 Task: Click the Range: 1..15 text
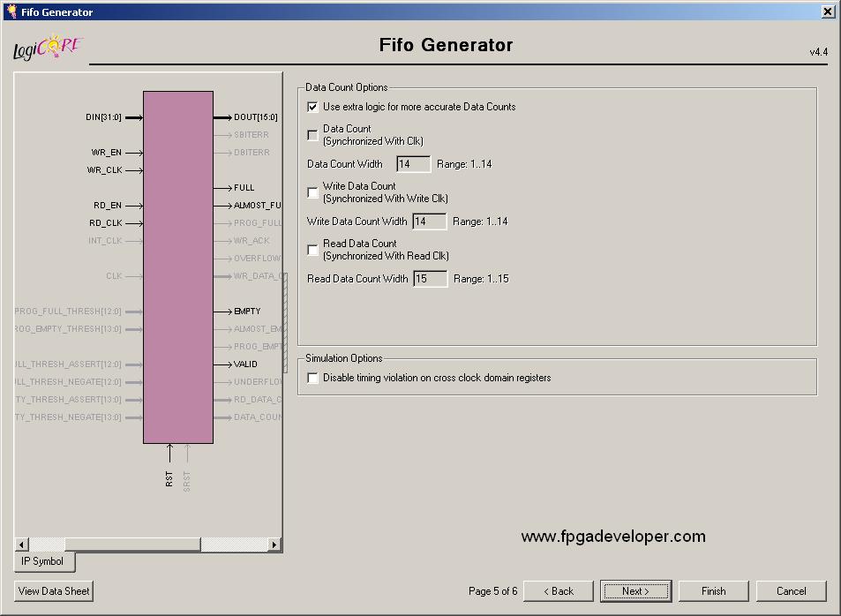coord(481,279)
